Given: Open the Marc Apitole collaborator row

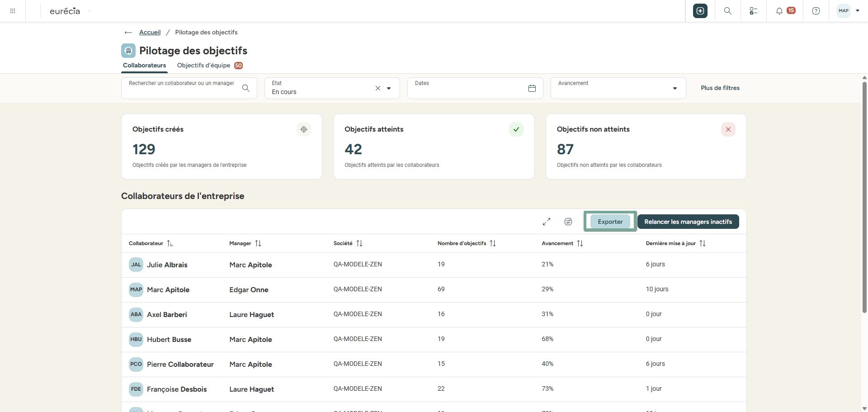Looking at the screenshot, I should pyautogui.click(x=434, y=290).
